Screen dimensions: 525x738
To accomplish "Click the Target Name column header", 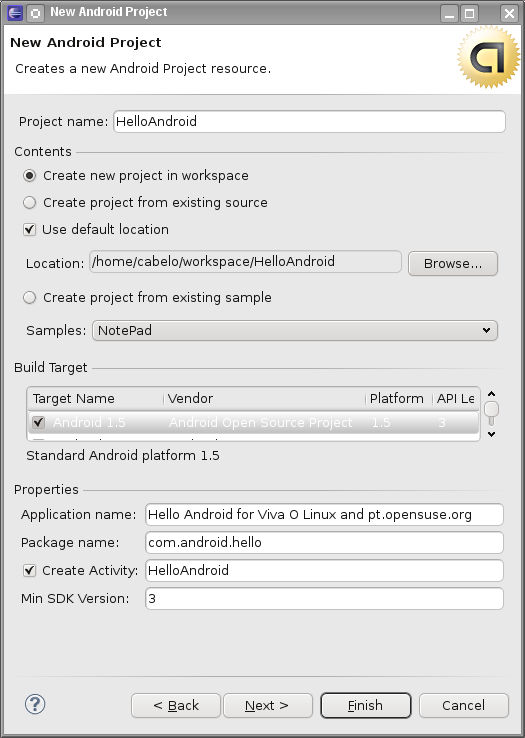I will coord(96,399).
